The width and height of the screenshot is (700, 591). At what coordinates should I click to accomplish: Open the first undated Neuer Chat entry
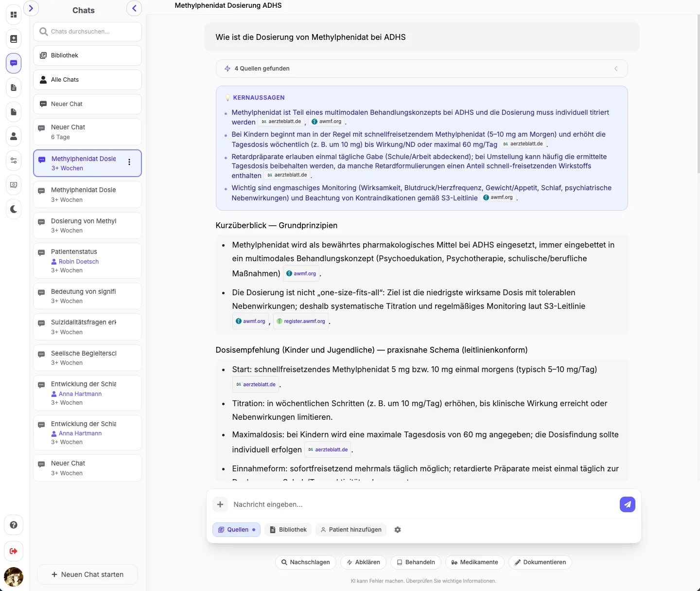[87, 104]
